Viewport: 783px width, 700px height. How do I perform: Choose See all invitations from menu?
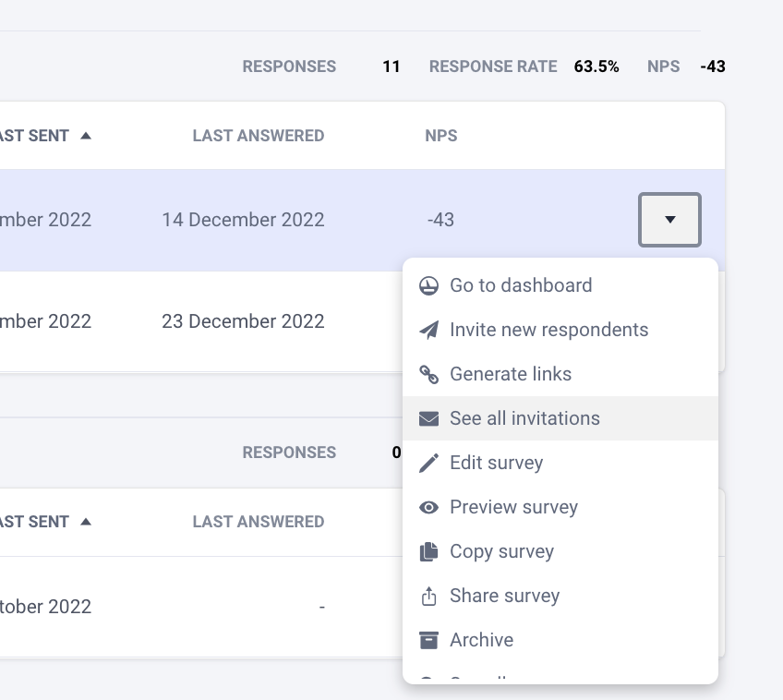point(524,418)
